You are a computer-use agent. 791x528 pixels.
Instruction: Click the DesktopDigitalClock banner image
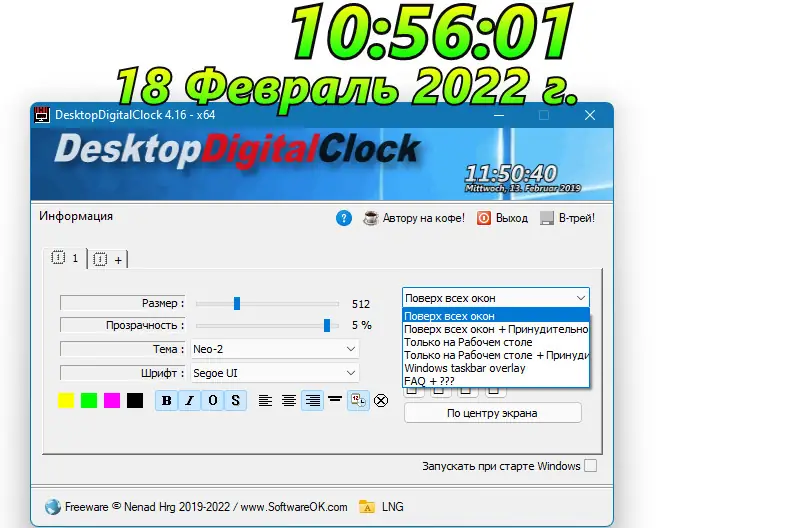(322, 163)
